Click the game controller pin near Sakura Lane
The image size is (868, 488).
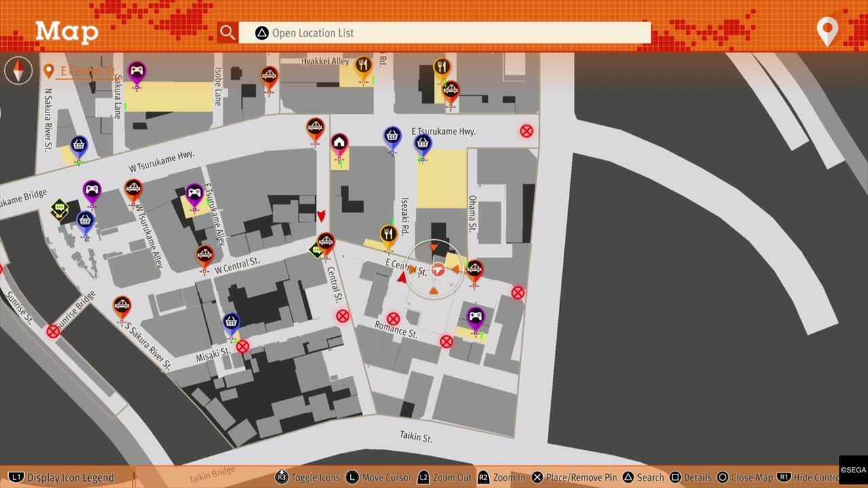(x=137, y=70)
